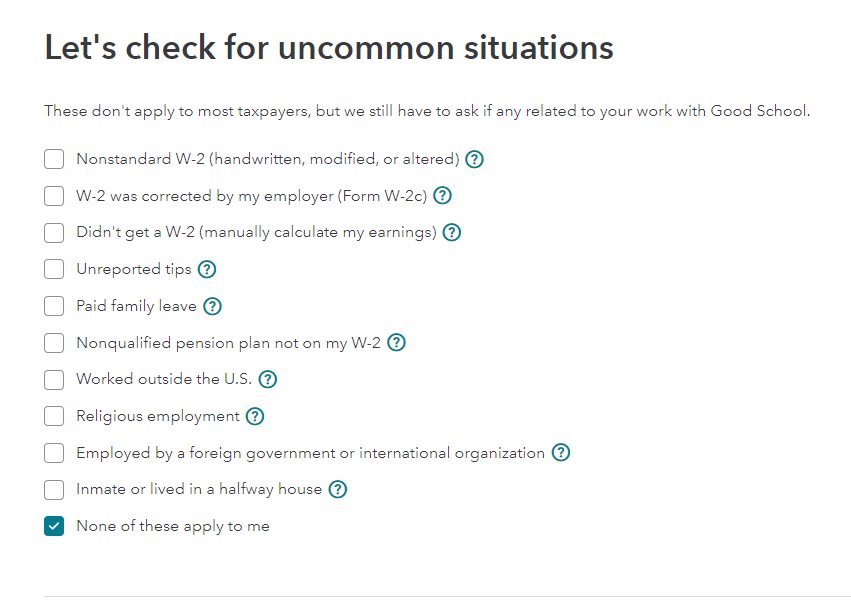The image size is (851, 607).
Task: Show help for Didn't get a W-2
Action: [x=452, y=233]
